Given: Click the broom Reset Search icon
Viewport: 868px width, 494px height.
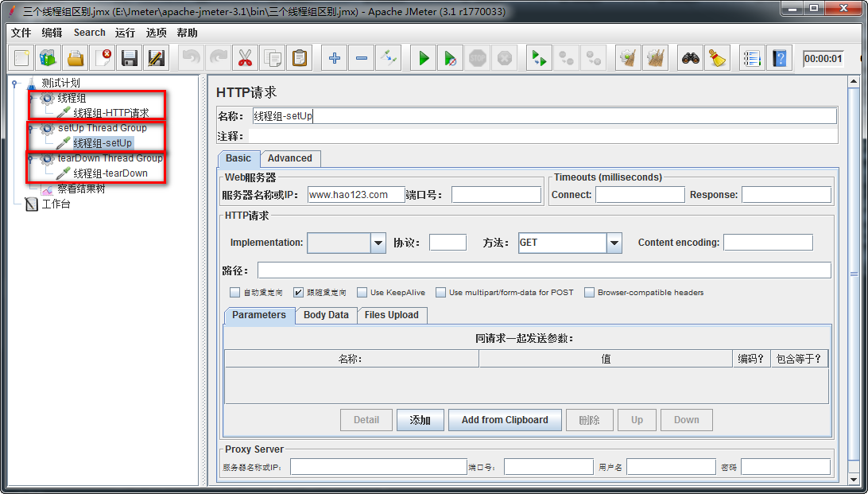Looking at the screenshot, I should point(717,58).
